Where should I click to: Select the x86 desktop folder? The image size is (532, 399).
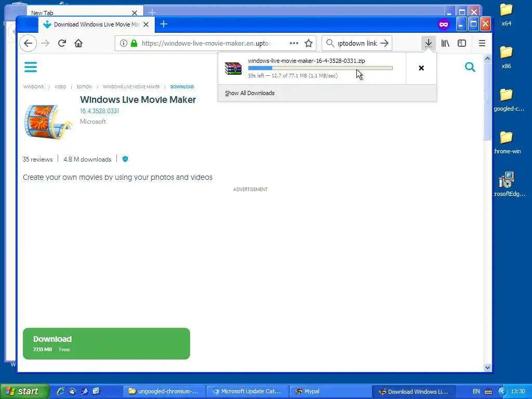coord(506,57)
